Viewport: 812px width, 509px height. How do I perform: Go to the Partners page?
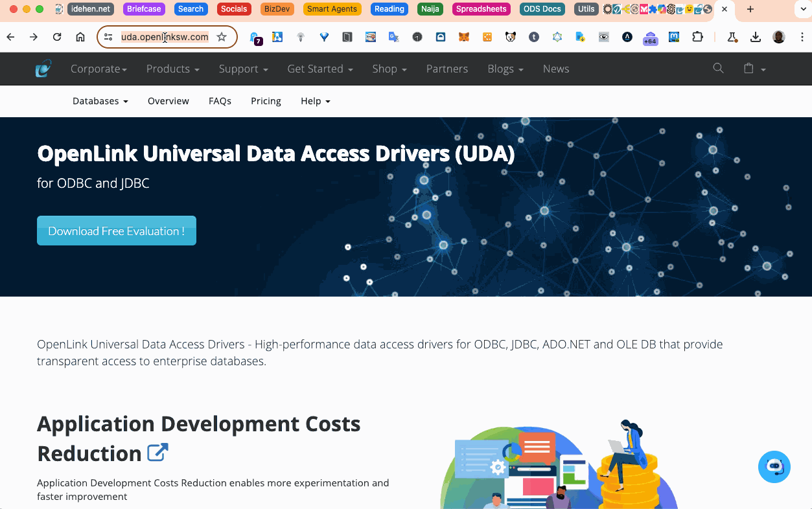(447, 69)
